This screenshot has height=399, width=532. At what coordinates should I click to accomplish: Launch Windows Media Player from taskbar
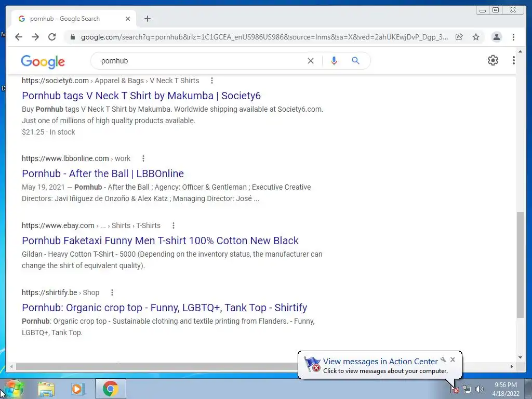tap(78, 389)
